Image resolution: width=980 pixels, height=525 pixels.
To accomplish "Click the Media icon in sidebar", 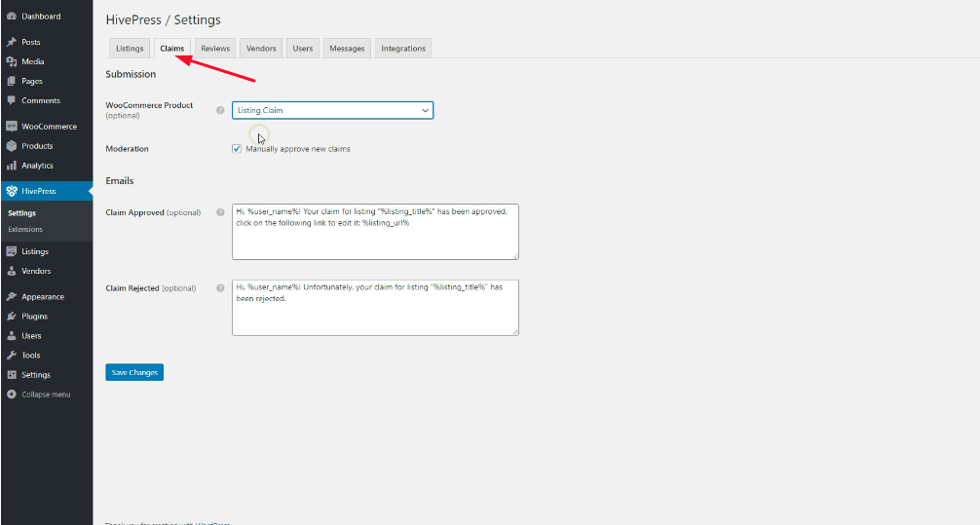I will point(12,61).
